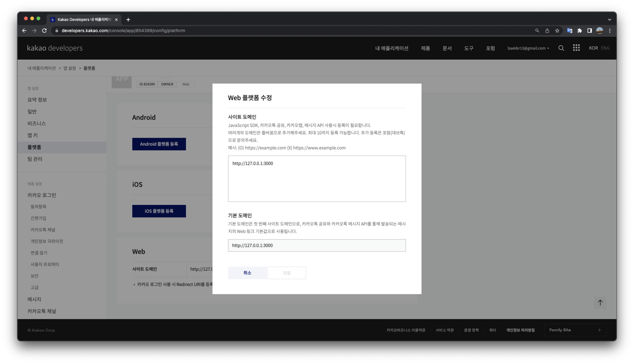The height and width of the screenshot is (364, 634).
Task: Reload the page with refresh icon
Action: tap(44, 31)
